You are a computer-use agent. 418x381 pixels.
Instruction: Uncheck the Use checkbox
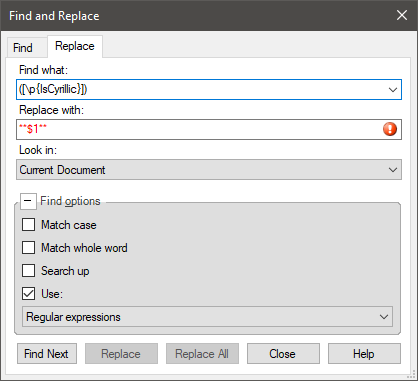pos(28,294)
